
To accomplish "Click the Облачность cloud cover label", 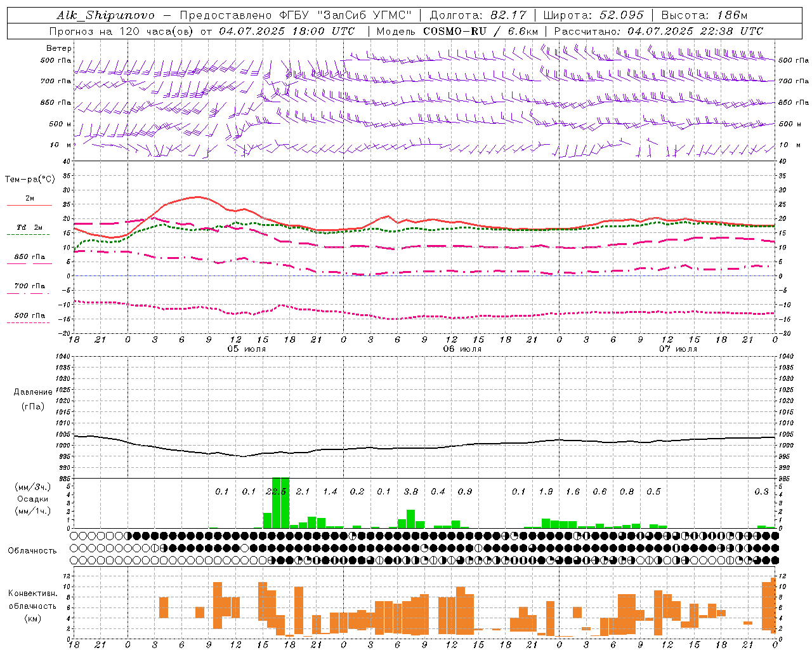I will (32, 550).
